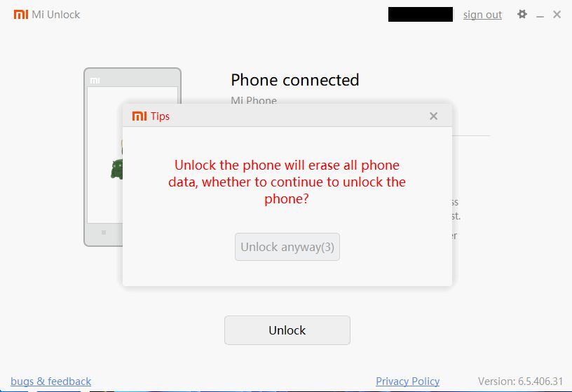This screenshot has height=392, width=572.
Task: Open the bugs & feedback link
Action: (50, 381)
